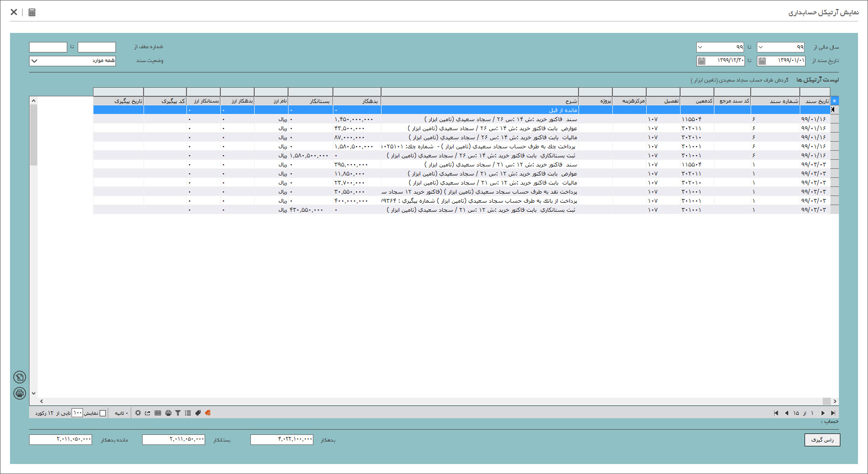
Task: Click the نام ارز column header
Action: click(x=271, y=101)
